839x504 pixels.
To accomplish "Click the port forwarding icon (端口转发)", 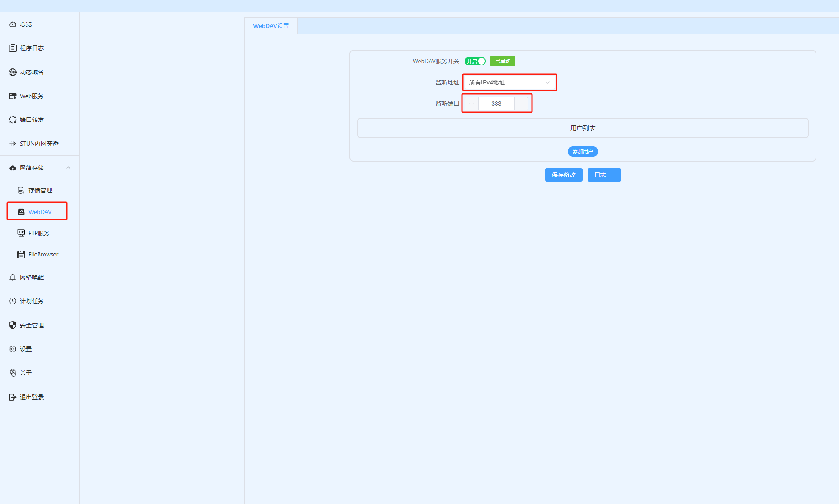I will click(13, 120).
